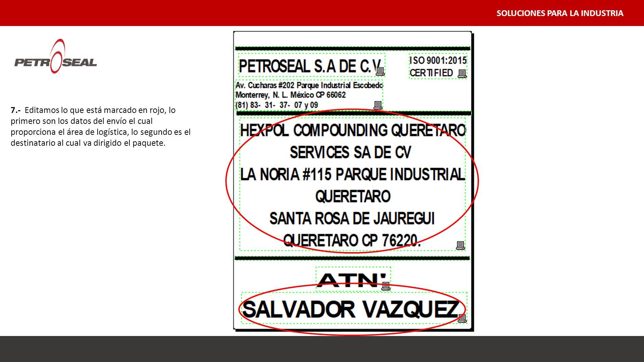The height and width of the screenshot is (362, 644).
Task: Click the data source icon on sender address field
Action: coord(378,105)
